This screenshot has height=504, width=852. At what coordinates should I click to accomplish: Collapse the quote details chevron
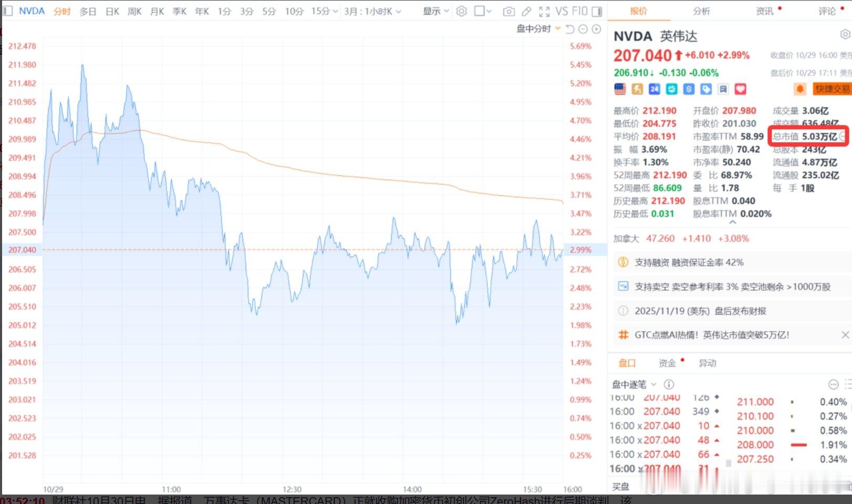733,222
